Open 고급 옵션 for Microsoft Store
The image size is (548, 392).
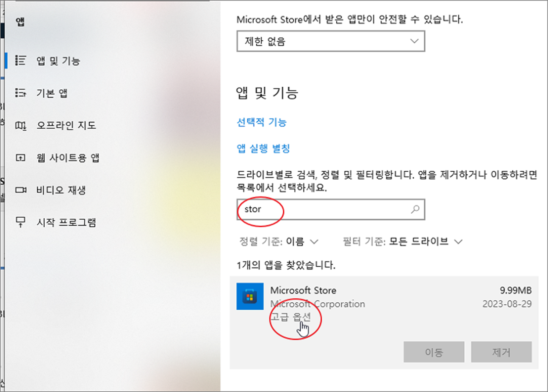[290, 318]
